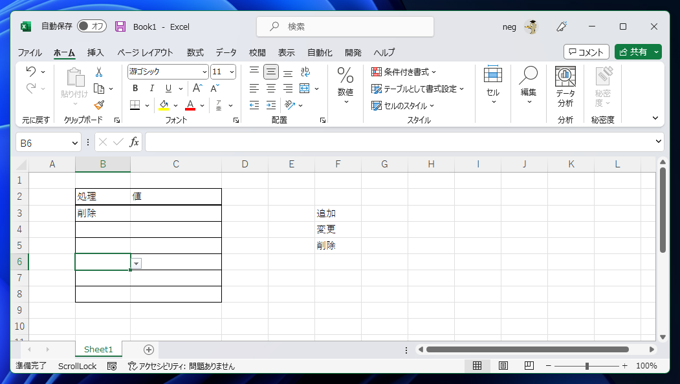The image size is (680, 384).
Task: Open the Number format percent button
Action: point(346,85)
